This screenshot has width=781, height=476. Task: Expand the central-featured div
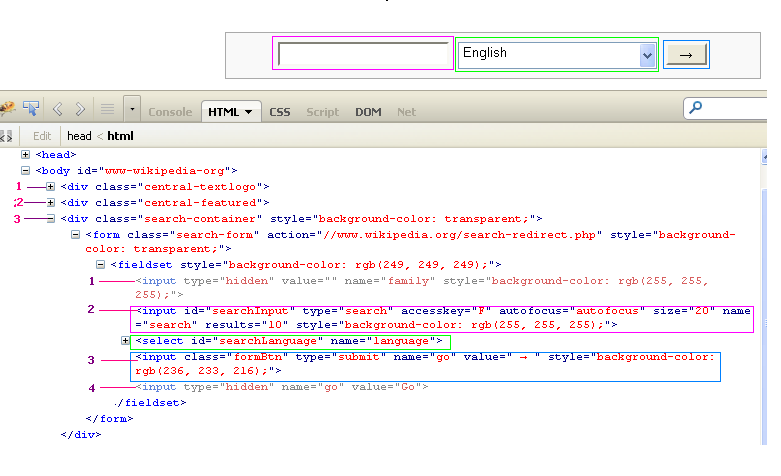pos(50,203)
